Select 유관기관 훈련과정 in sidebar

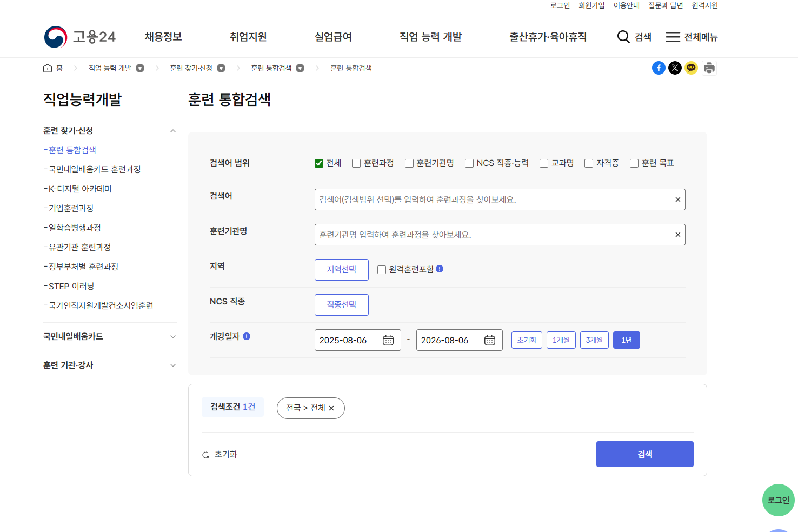(x=79, y=247)
